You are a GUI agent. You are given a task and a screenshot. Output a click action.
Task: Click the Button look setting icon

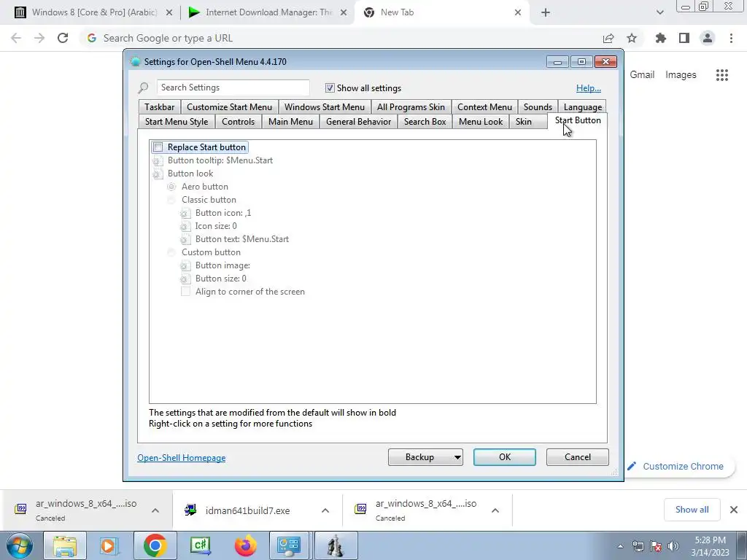click(x=158, y=174)
